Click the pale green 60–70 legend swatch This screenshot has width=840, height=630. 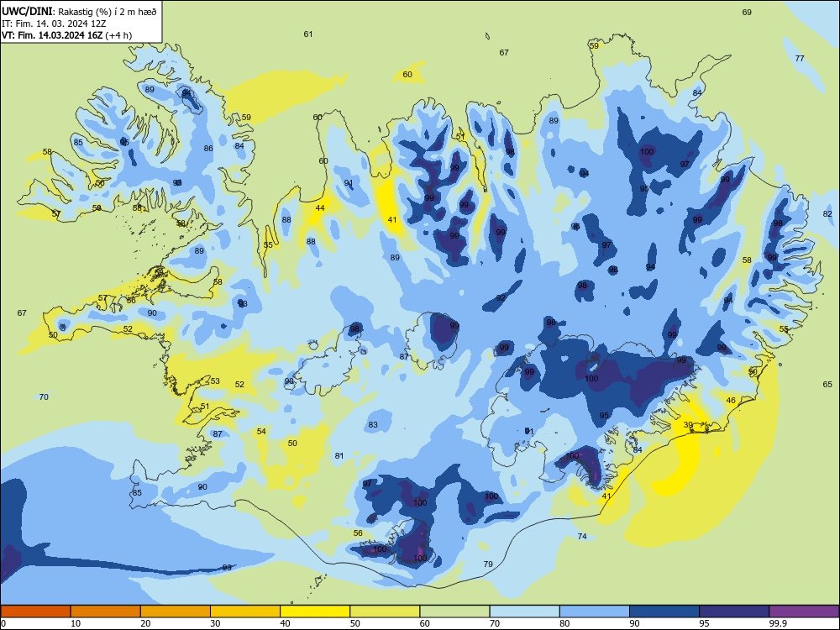(x=454, y=612)
